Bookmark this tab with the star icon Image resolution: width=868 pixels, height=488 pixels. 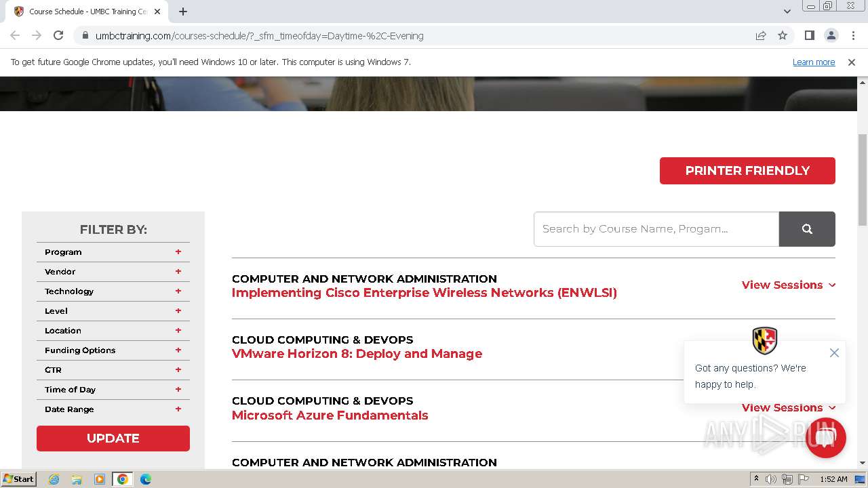point(783,35)
